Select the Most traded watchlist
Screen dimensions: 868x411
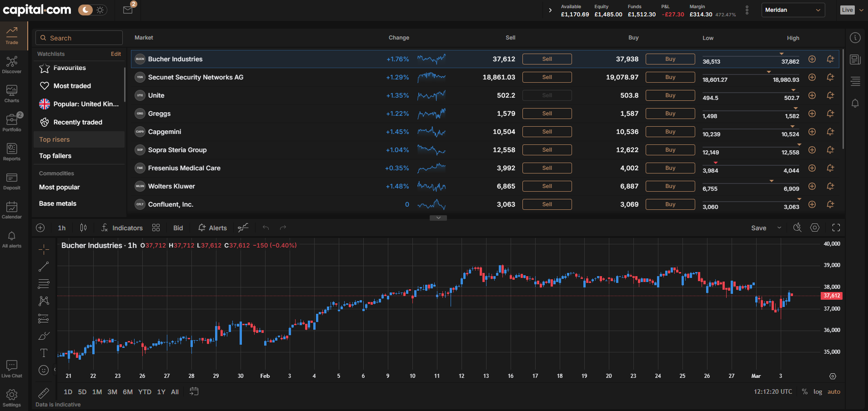coord(71,85)
